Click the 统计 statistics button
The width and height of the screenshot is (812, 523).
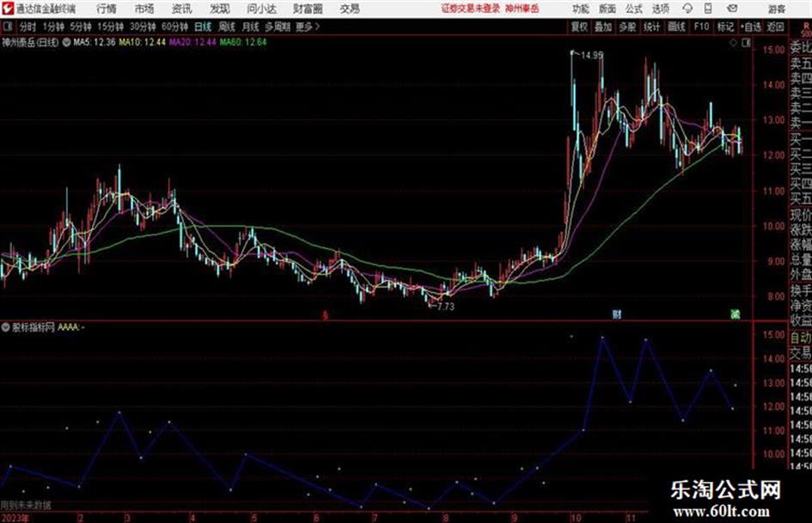652,27
